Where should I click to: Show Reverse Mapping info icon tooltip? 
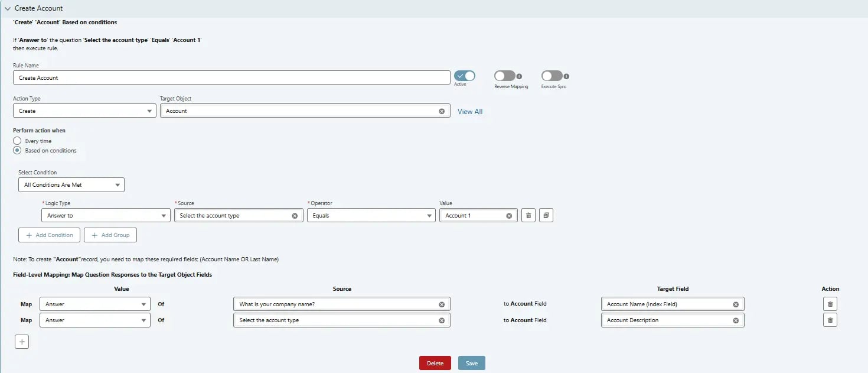(520, 76)
